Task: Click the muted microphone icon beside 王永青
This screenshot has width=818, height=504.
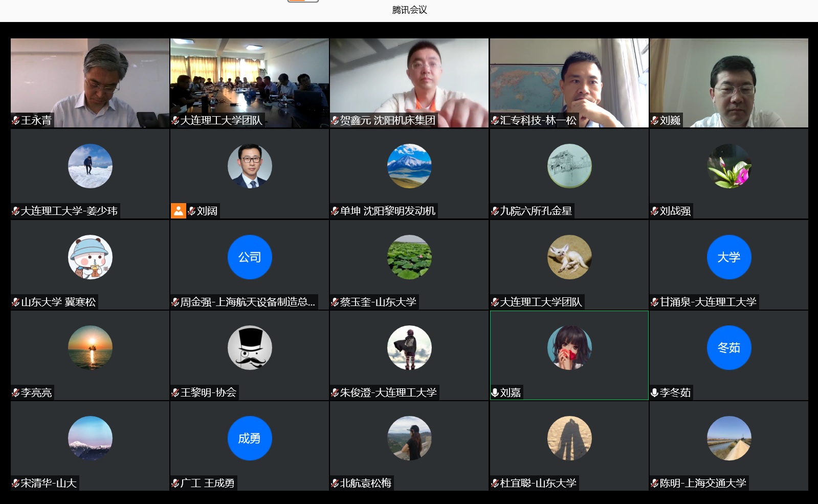Action: pyautogui.click(x=16, y=121)
